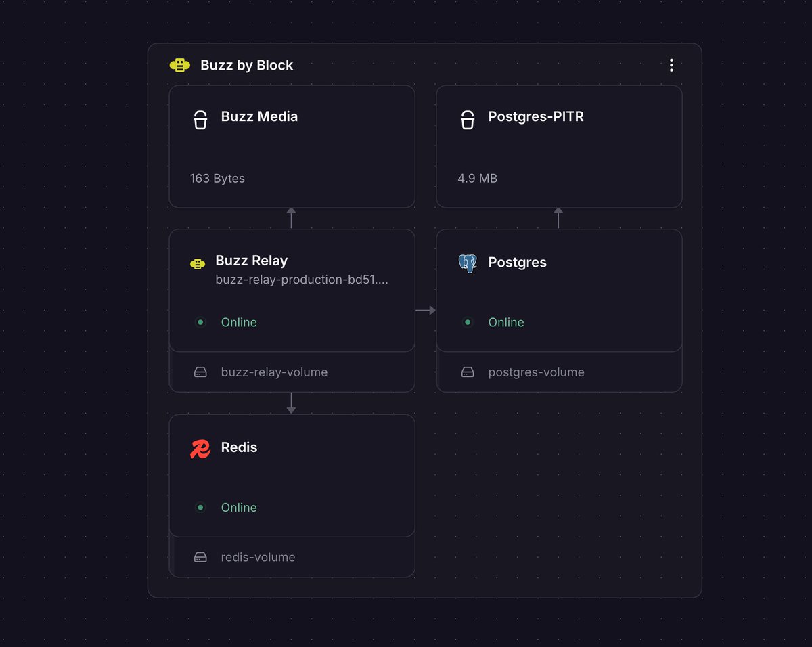The height and width of the screenshot is (647, 812).
Task: Click Postgres's green online status dot
Action: (x=468, y=322)
